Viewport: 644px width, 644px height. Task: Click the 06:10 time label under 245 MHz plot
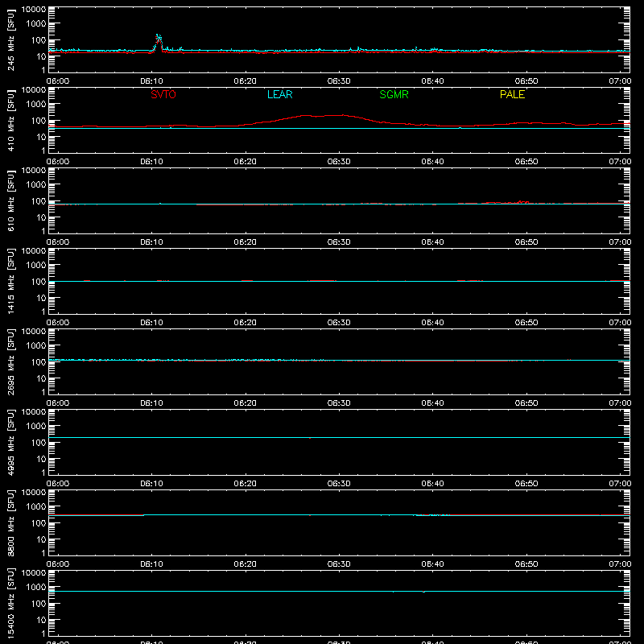(151, 81)
